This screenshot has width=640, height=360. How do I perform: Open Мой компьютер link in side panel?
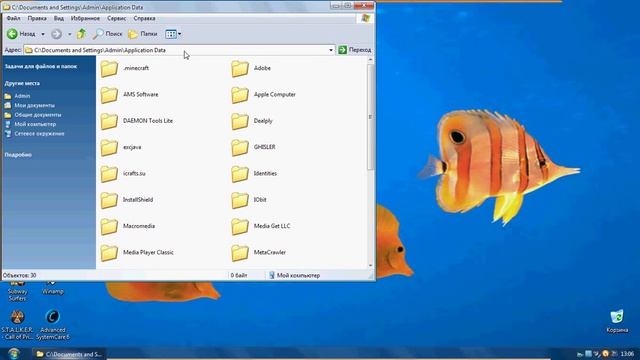[x=35, y=124]
